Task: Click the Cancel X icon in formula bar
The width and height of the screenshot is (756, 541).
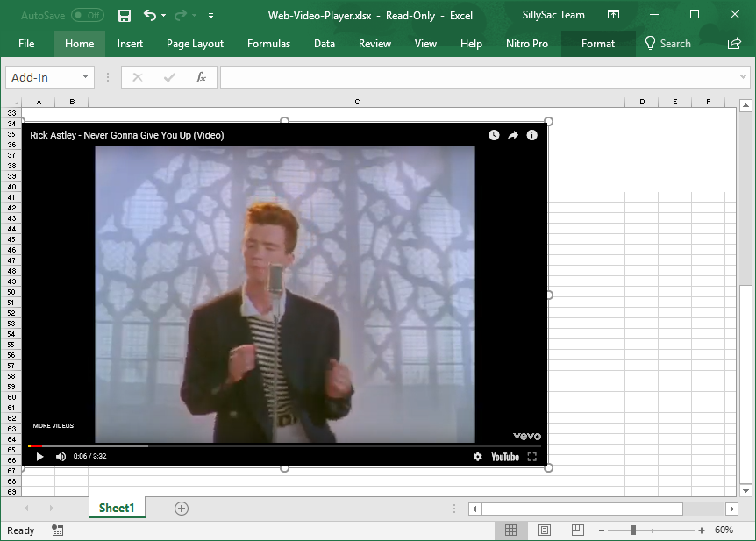Action: (138, 77)
